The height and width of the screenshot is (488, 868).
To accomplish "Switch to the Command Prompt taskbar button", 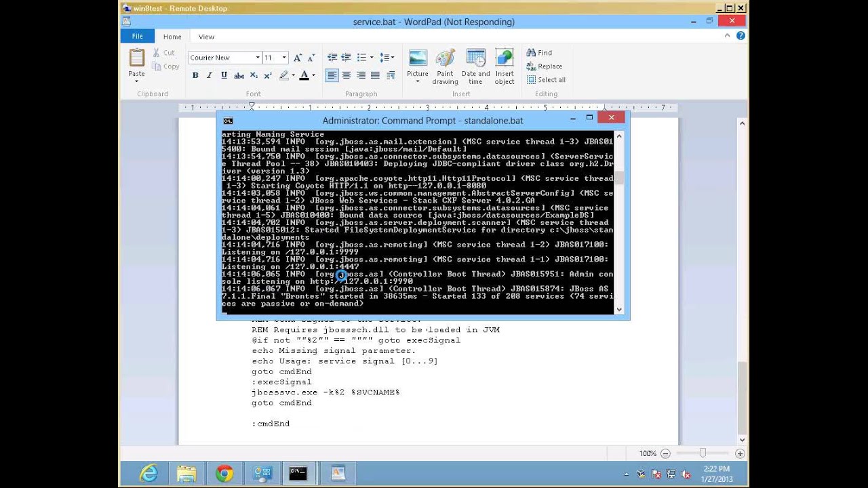I will point(298,473).
